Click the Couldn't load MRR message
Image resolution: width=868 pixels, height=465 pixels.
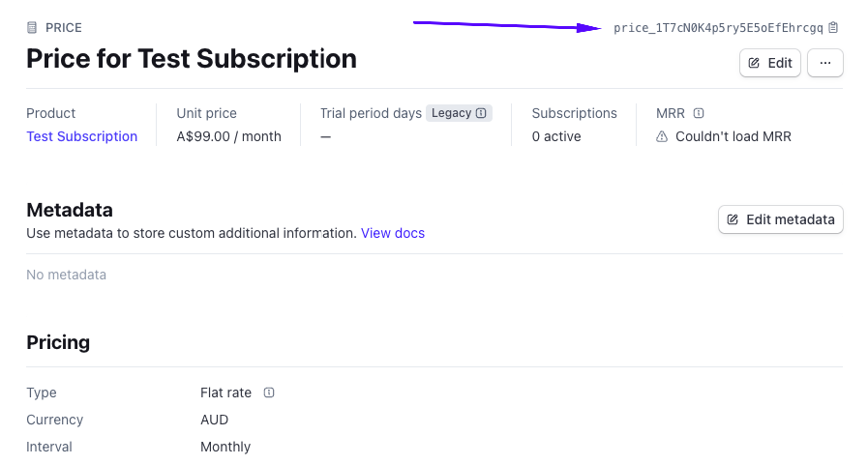[733, 136]
